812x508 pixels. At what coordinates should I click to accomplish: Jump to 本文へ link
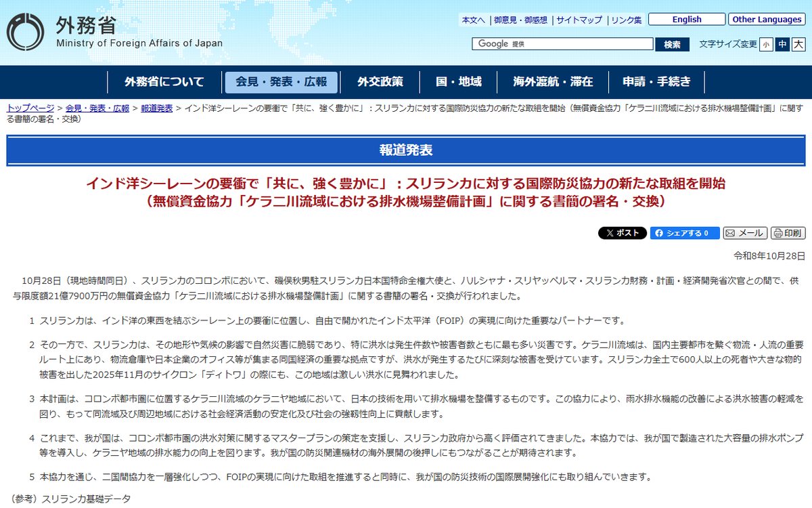point(474,20)
